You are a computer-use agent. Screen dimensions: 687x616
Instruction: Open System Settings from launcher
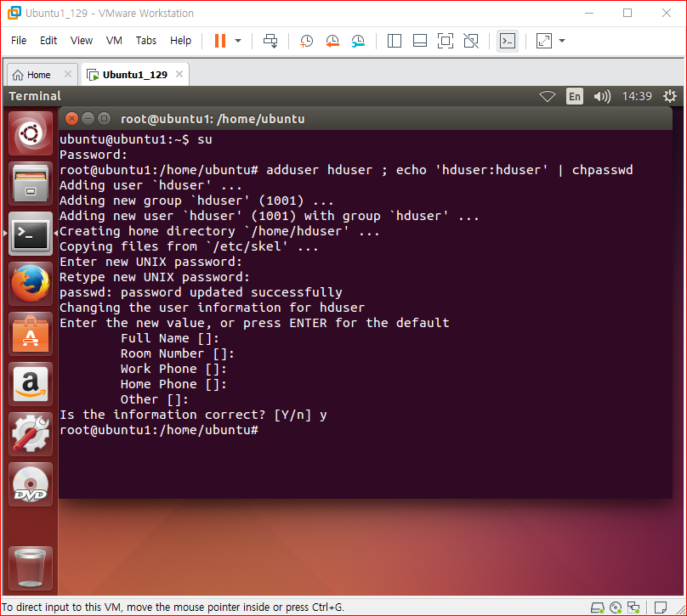(31, 434)
